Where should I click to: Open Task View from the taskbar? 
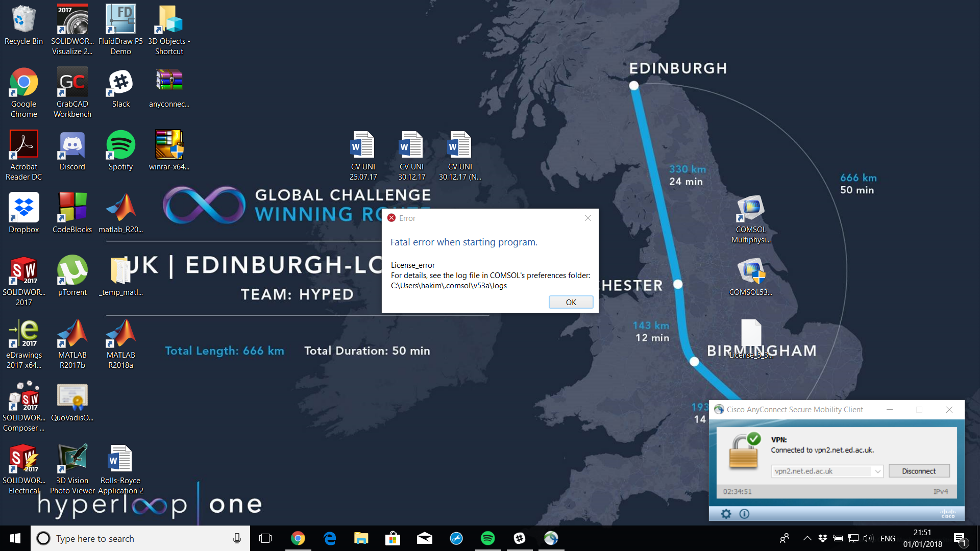coord(265,538)
